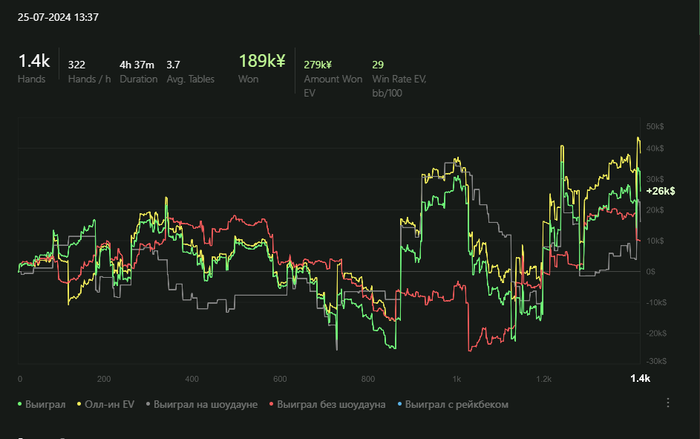Toggle the blue Выиграл с рейкбеком series

click(453, 405)
